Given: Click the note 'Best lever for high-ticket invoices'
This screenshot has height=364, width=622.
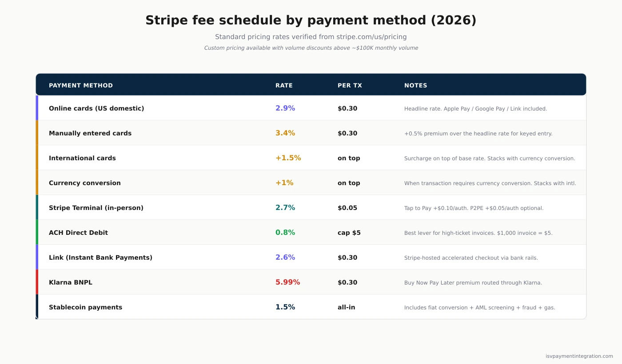Looking at the screenshot, I should point(449,233).
